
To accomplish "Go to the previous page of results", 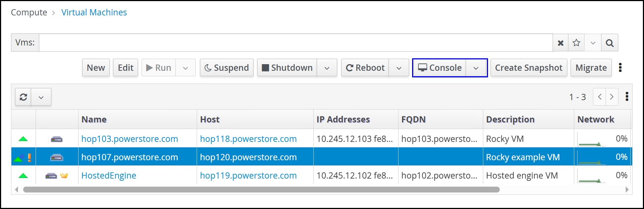I will [x=600, y=97].
